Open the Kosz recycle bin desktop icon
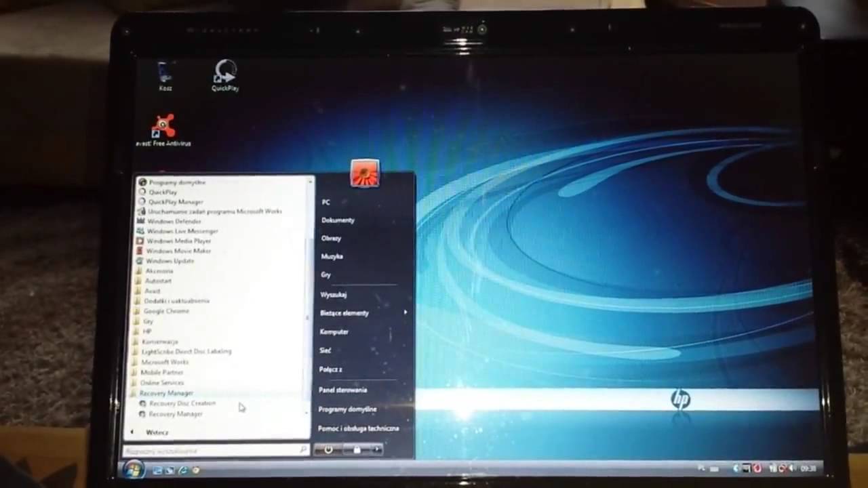Screen dimensions: 868x488 165,76
